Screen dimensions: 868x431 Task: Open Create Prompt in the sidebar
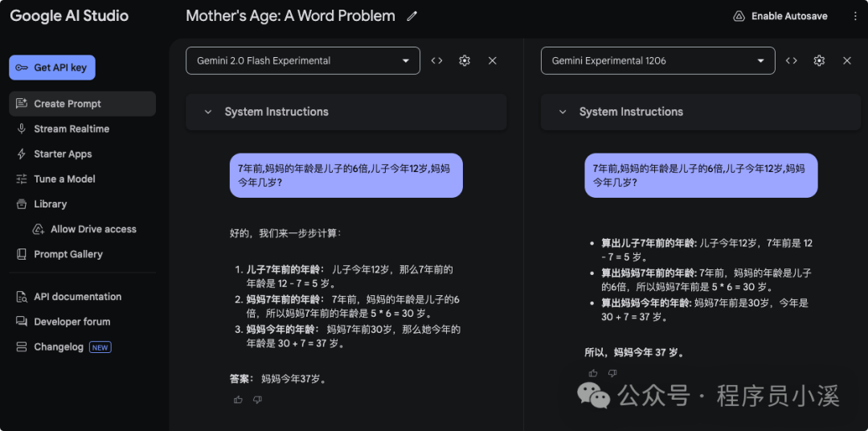click(x=83, y=104)
